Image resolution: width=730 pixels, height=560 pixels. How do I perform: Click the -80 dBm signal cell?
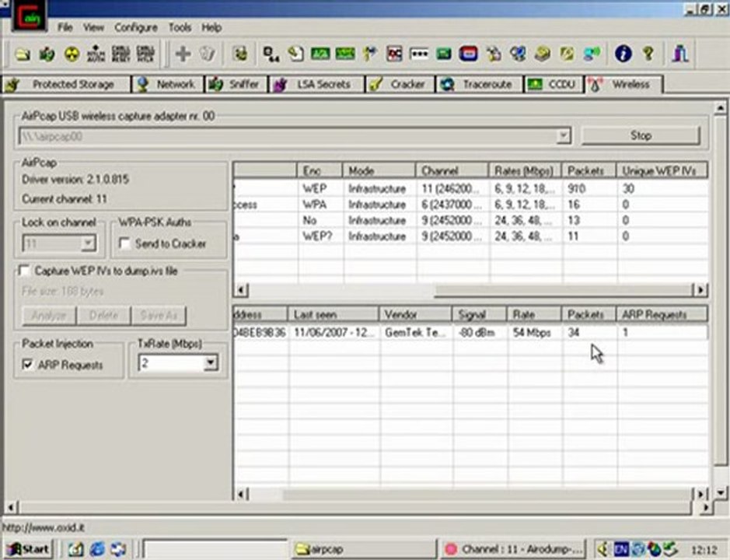point(477,333)
